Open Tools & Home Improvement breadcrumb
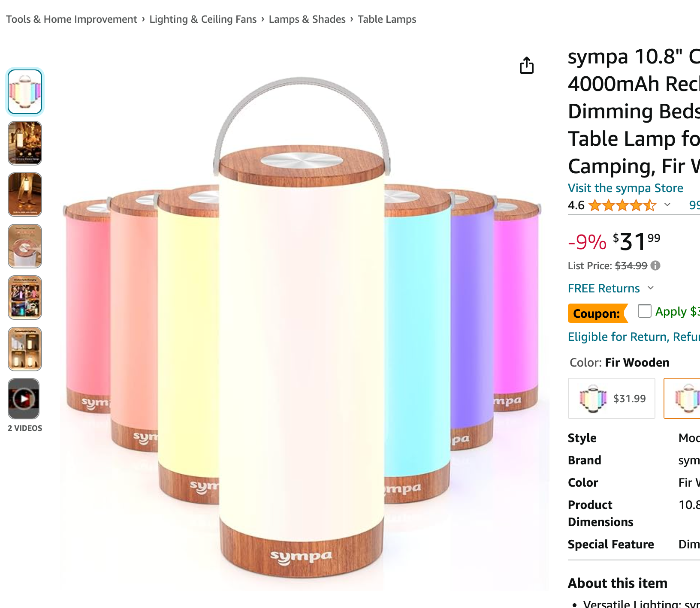 [x=72, y=19]
